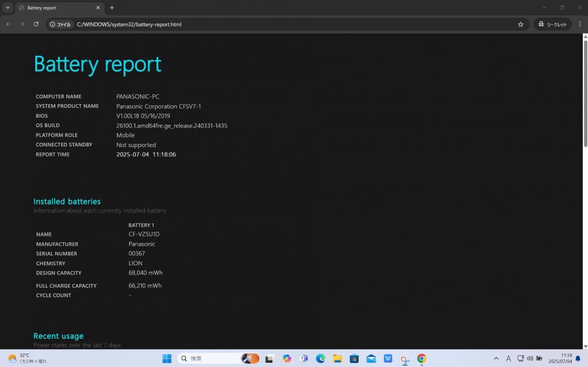The width and height of the screenshot is (588, 367).
Task: Click the Installed batteries section heading
Action: point(67,202)
